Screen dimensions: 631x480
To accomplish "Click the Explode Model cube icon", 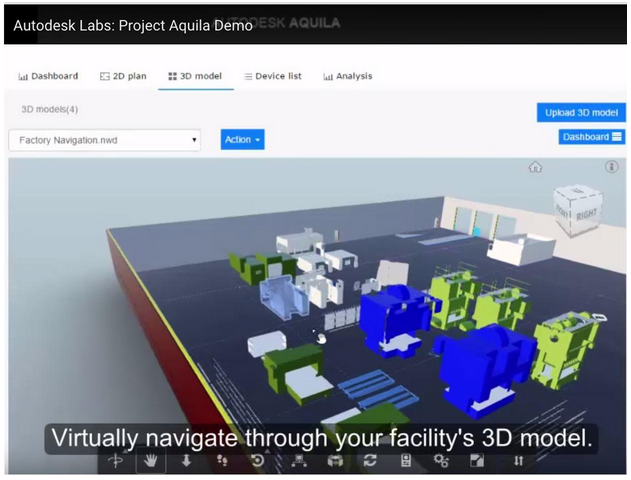I will pyautogui.click(x=335, y=461).
